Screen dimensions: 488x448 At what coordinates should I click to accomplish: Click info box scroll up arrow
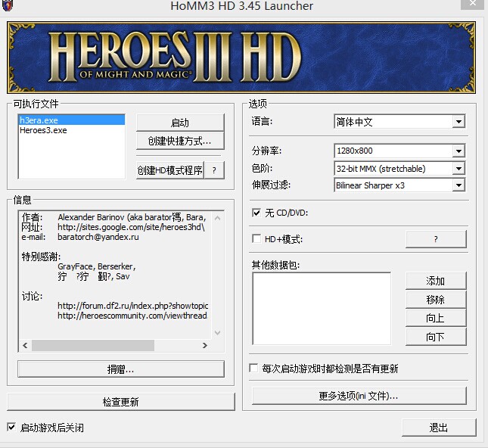point(218,218)
